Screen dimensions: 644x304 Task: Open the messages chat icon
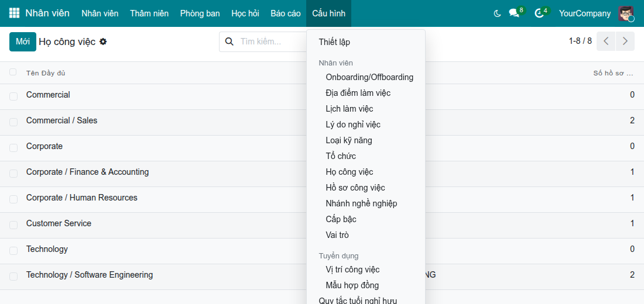coord(514,13)
